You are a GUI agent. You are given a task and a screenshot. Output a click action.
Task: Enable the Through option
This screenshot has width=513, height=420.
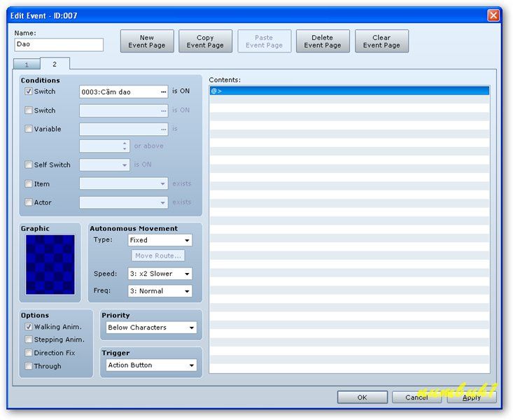[29, 366]
